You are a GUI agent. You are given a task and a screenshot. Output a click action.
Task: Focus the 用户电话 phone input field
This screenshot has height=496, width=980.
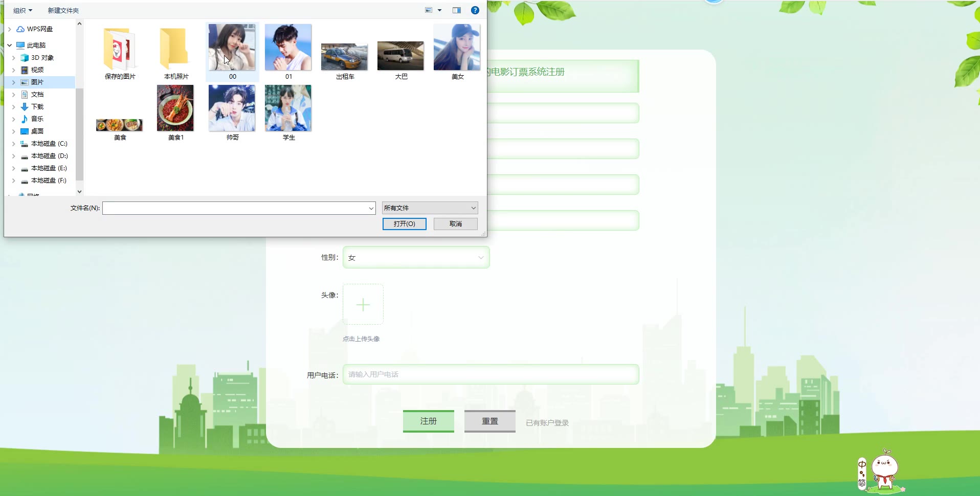pos(491,374)
